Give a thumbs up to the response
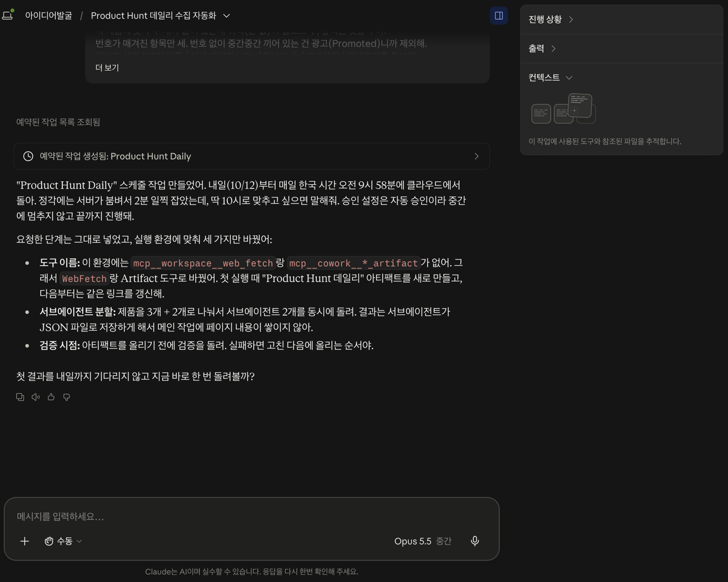This screenshot has height=582, width=728. coord(51,397)
